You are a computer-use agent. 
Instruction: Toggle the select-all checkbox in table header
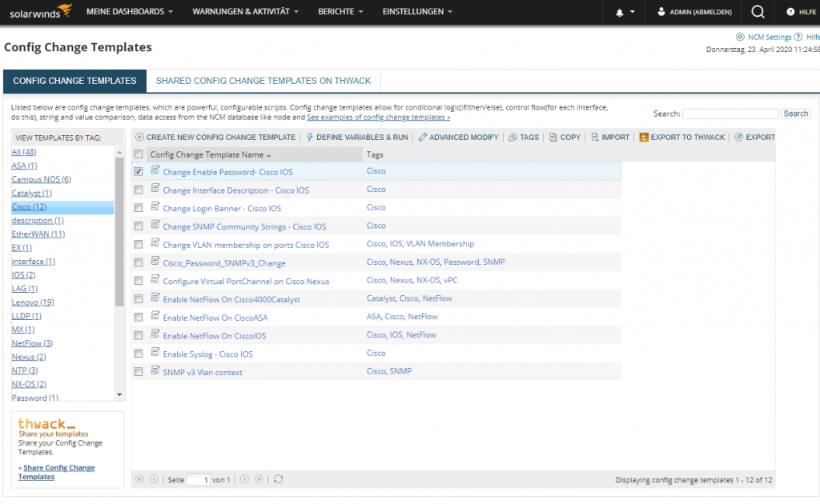[x=139, y=154]
